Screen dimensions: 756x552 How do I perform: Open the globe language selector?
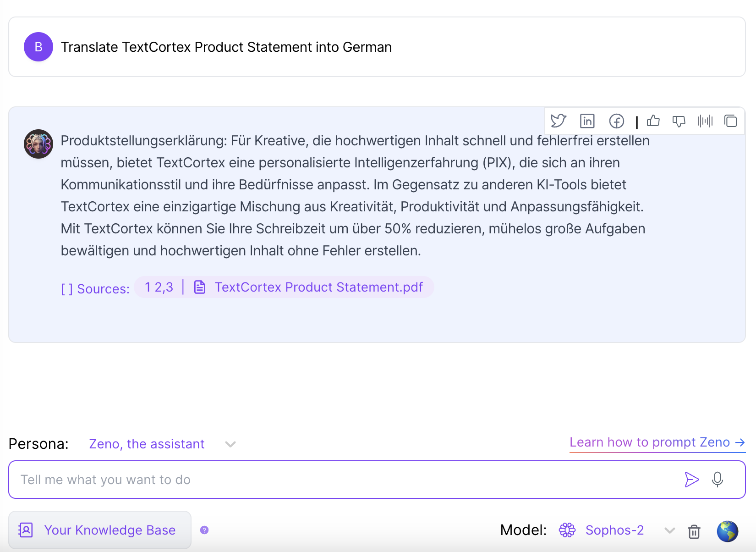(x=728, y=531)
